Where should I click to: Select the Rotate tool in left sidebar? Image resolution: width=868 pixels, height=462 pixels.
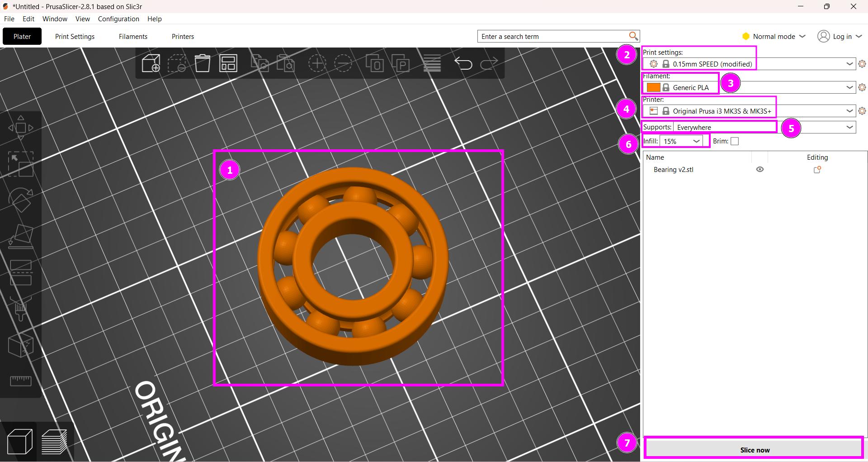click(21, 200)
